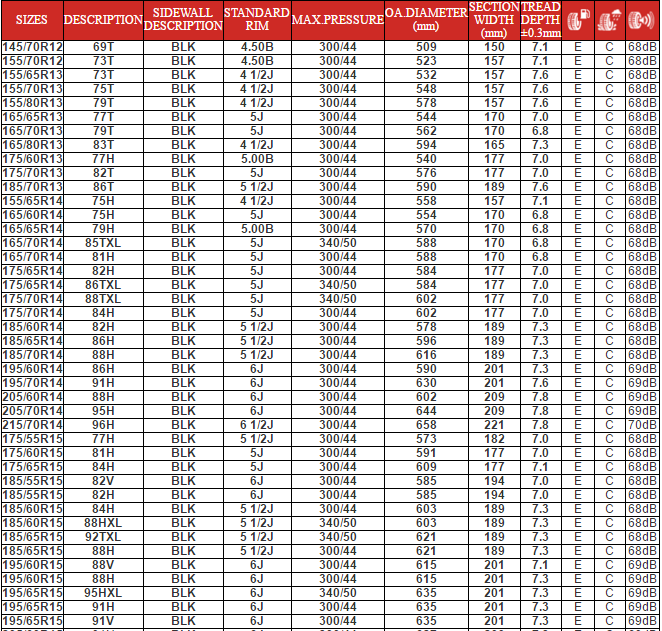Viewport: 662px width, 631px height.
Task: Click the 86TXL description cell
Action: click(103, 285)
